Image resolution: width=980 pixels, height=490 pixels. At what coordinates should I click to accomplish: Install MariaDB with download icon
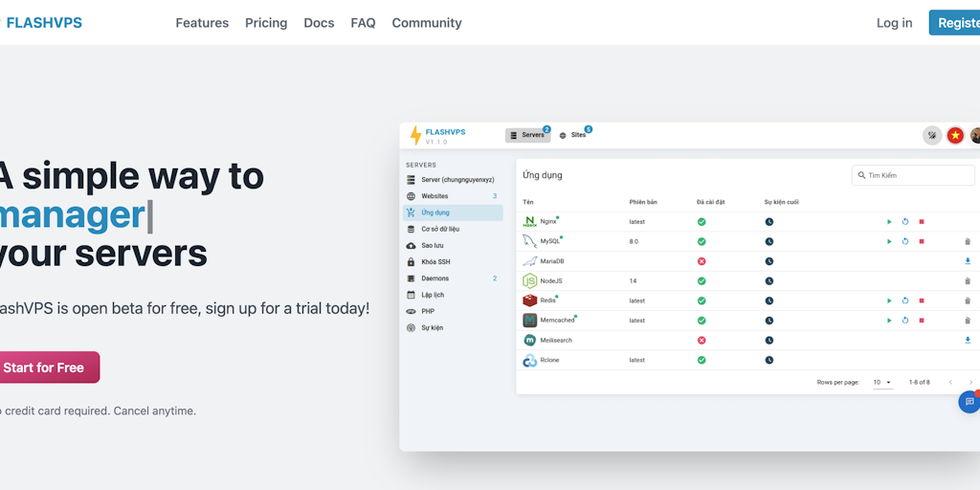pyautogui.click(x=968, y=261)
